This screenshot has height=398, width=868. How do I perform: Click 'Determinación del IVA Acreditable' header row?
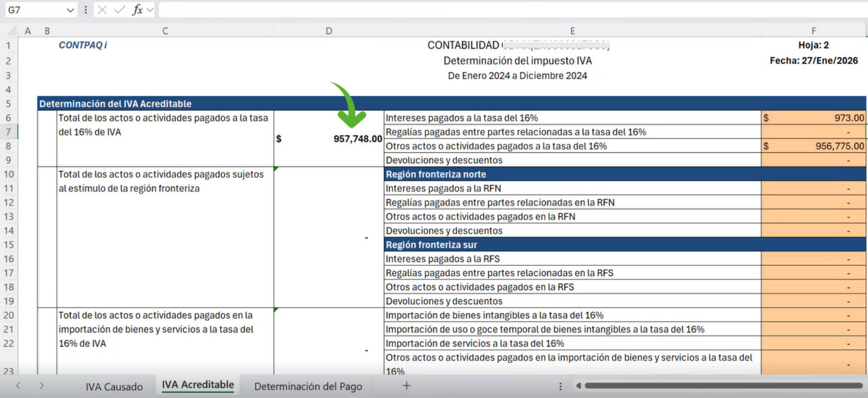click(x=452, y=104)
